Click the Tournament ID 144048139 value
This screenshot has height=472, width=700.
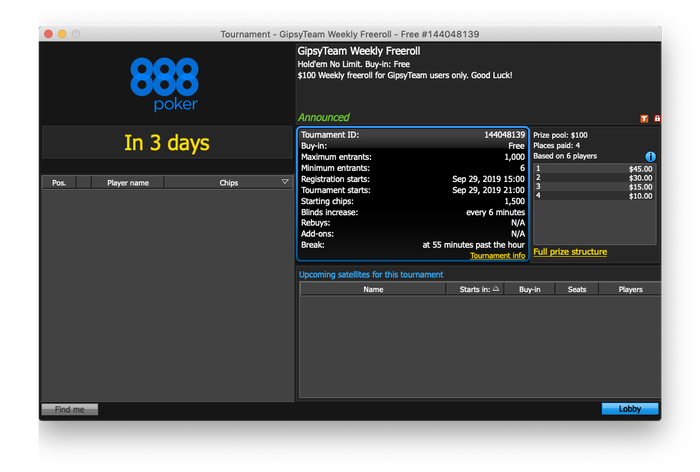pos(504,135)
